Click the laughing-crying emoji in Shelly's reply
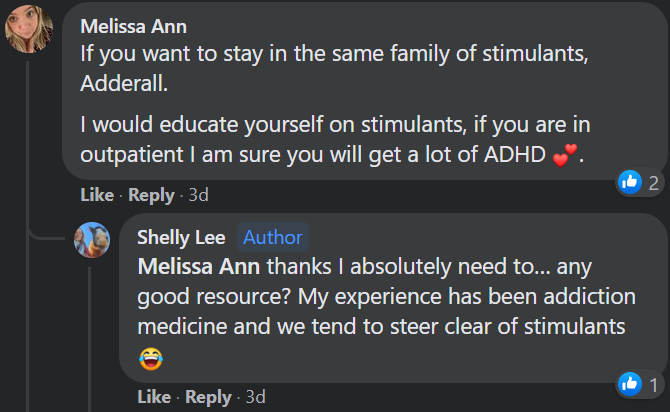This screenshot has width=670, height=412. click(x=151, y=358)
